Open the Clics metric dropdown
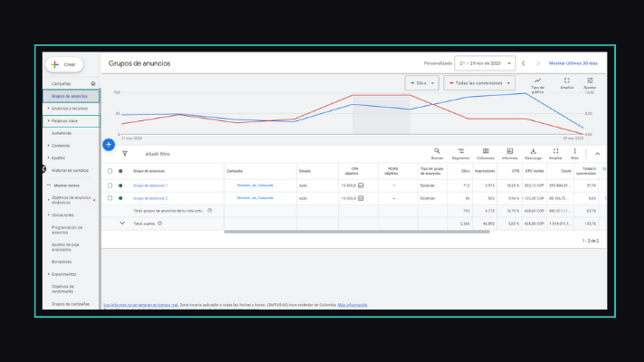 click(x=421, y=83)
